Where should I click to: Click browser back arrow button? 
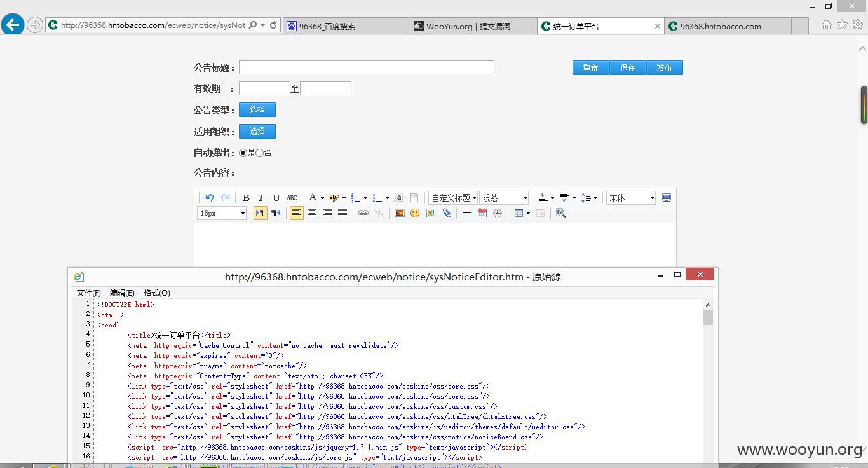[13, 25]
